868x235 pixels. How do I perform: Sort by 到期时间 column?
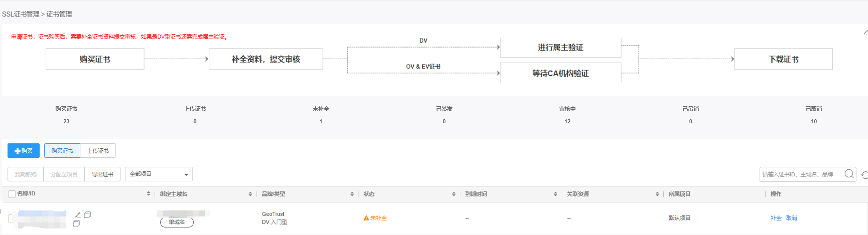pyautogui.click(x=555, y=194)
